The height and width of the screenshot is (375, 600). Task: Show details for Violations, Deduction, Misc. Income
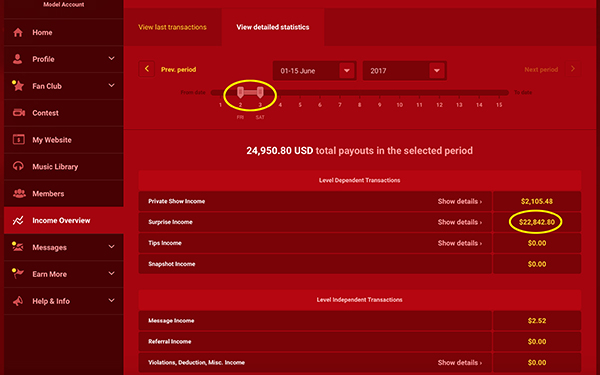460,362
